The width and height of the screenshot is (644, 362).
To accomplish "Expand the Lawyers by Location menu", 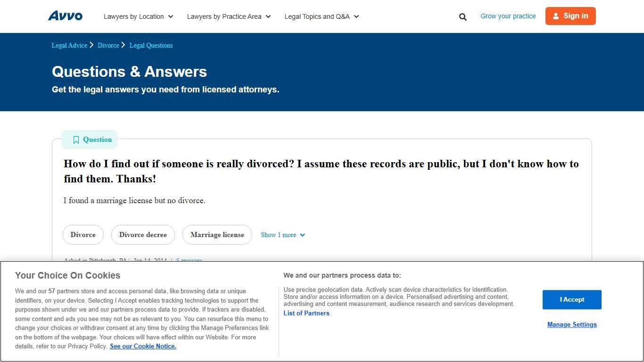I will [138, 16].
